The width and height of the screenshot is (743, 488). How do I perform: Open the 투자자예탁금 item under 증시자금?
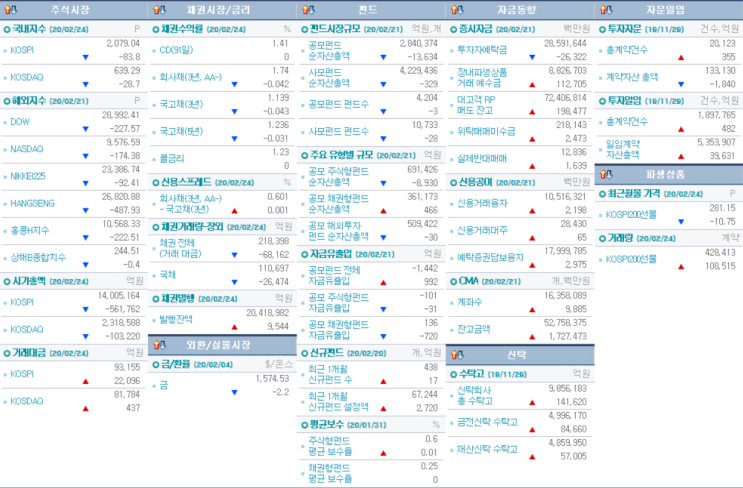click(482, 50)
